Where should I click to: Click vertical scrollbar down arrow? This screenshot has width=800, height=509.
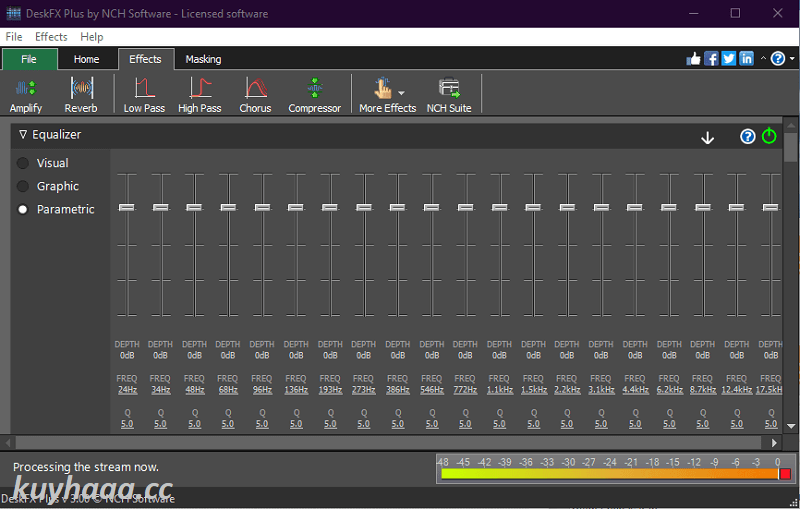(791, 426)
